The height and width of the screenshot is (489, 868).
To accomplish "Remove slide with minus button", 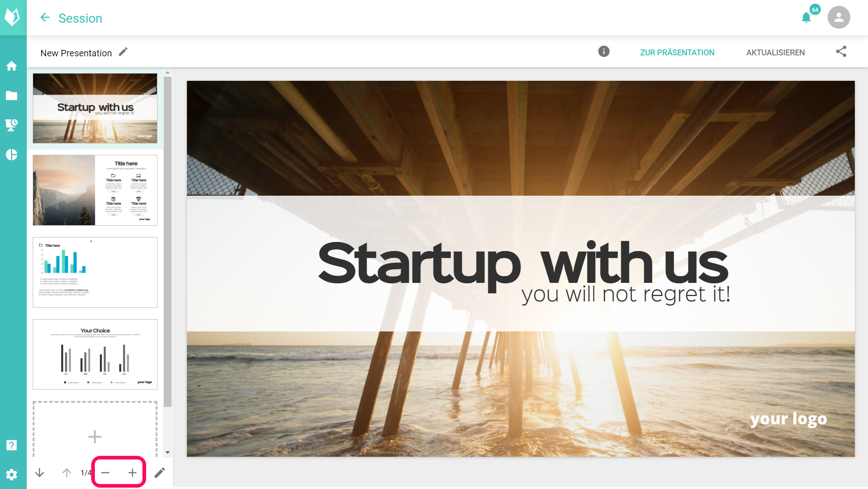I will coord(105,473).
